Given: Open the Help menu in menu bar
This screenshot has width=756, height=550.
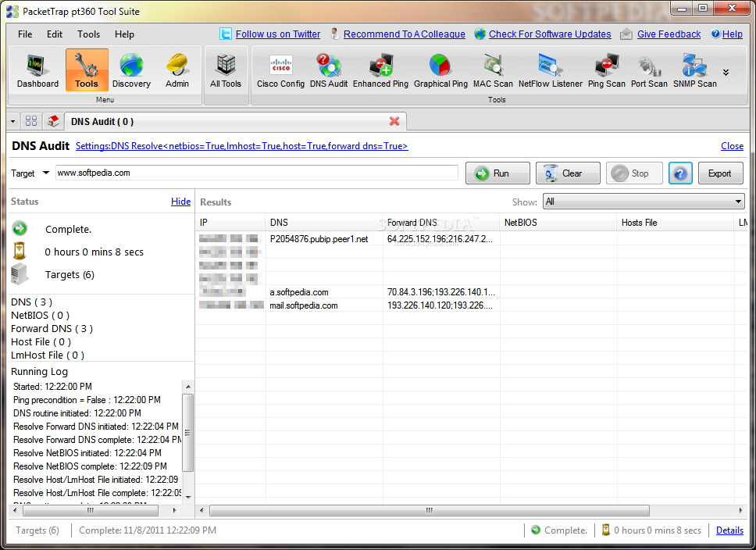Looking at the screenshot, I should pos(124,34).
